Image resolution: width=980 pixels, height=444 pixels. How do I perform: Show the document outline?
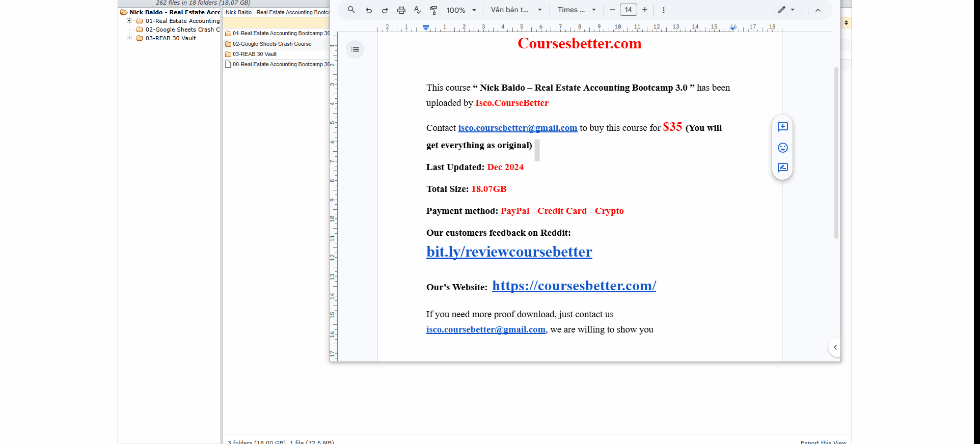355,49
